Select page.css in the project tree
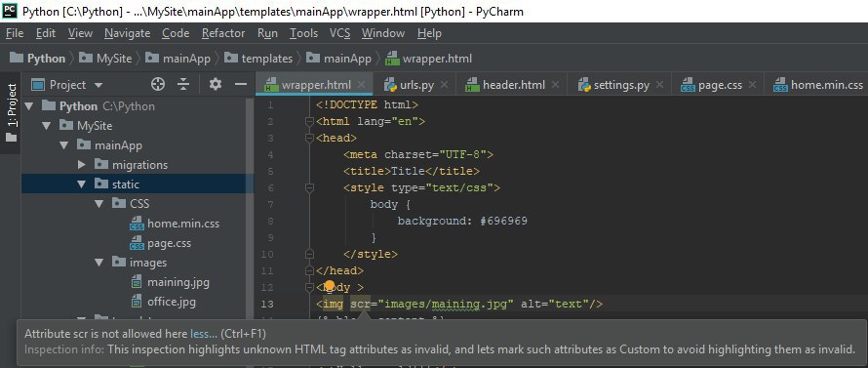Image resolution: width=868 pixels, height=368 pixels. 170,243
